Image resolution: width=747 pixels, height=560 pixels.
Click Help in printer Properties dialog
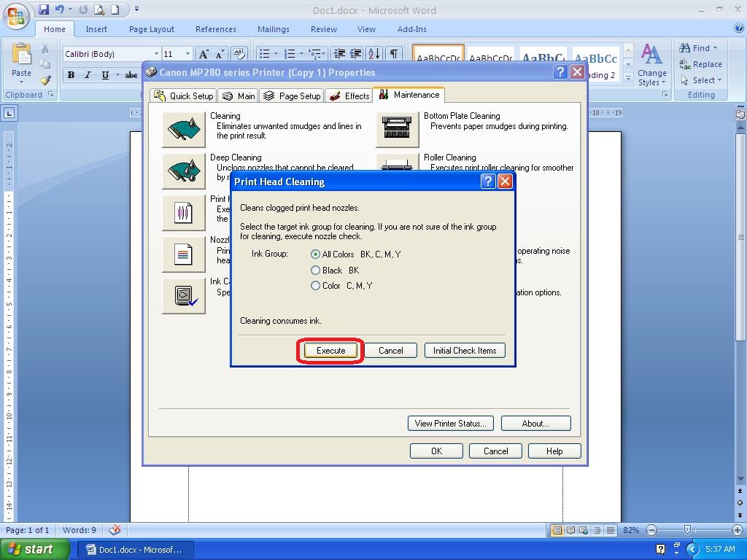point(554,451)
